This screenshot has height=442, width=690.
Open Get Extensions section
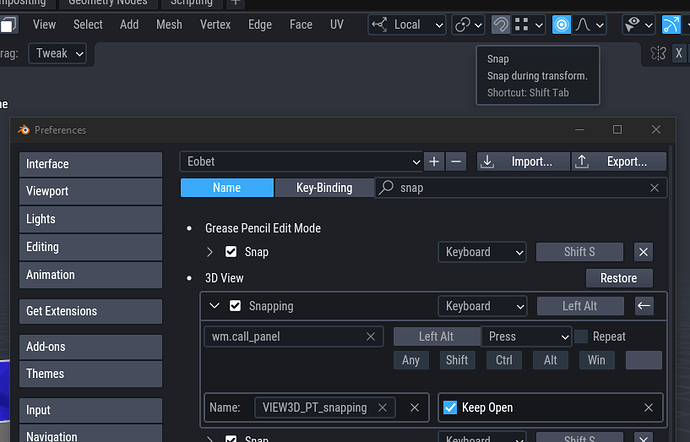(x=91, y=311)
